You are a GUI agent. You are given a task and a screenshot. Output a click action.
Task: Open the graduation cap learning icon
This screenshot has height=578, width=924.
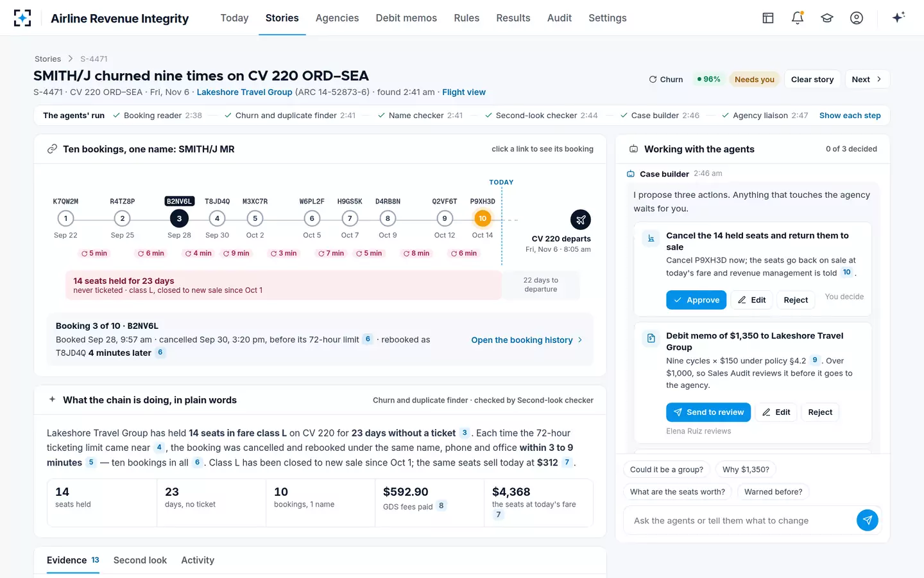[x=827, y=18]
